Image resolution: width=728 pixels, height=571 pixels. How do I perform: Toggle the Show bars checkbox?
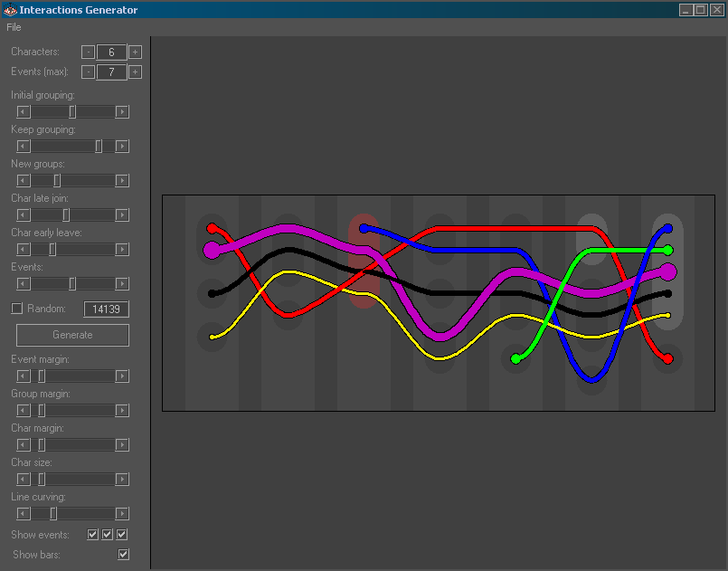[124, 554]
